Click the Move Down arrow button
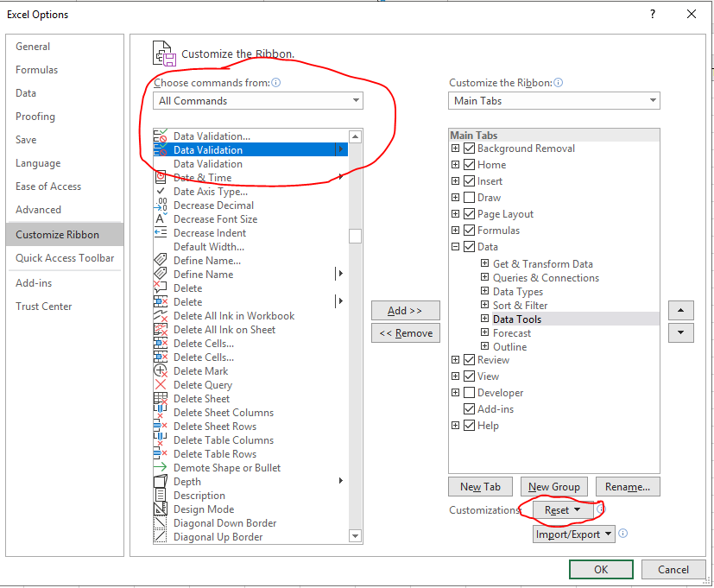Image resolution: width=714 pixels, height=588 pixels. coord(680,332)
